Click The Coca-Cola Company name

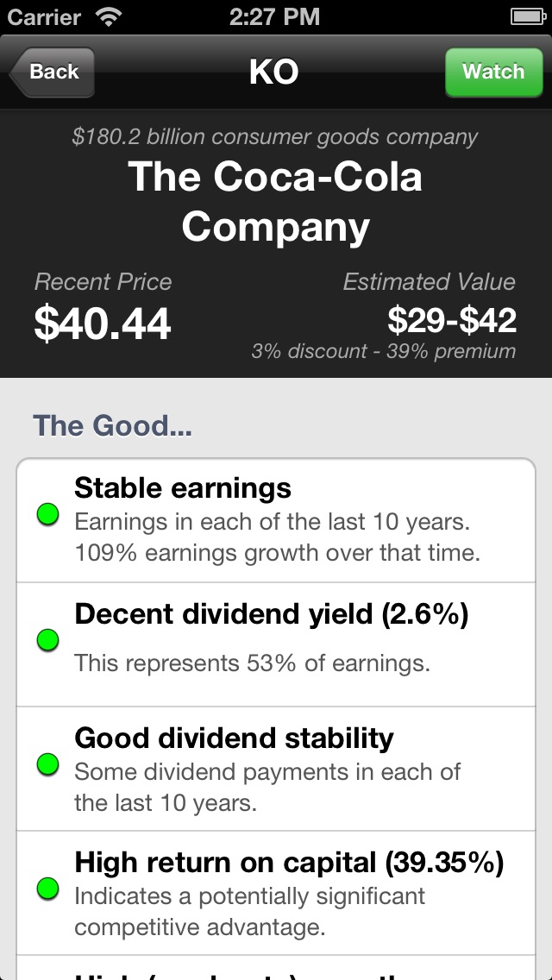(x=276, y=202)
